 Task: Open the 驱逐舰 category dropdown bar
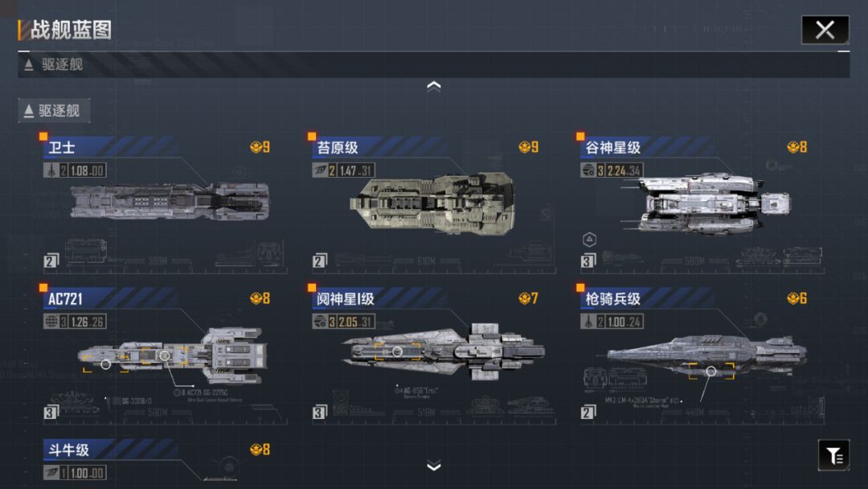coord(433,65)
